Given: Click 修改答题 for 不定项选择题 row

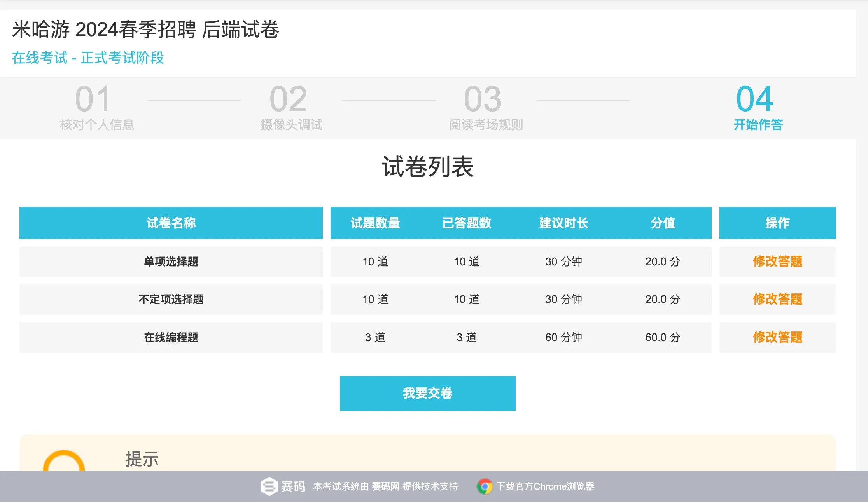Looking at the screenshot, I should [x=777, y=299].
